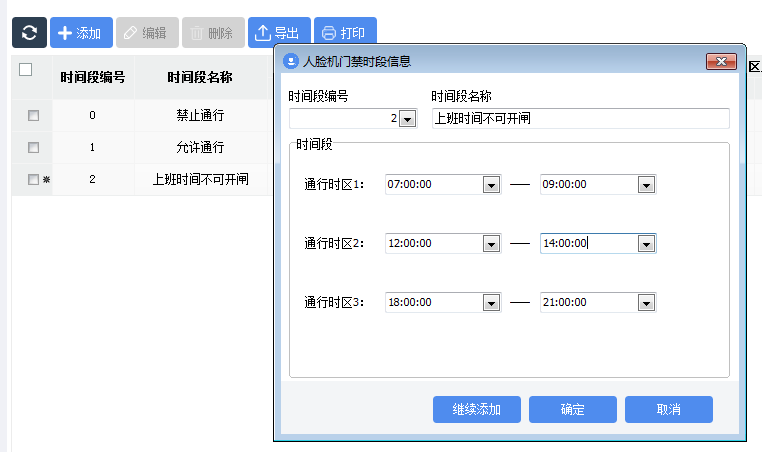
Task: Click the 时间段名称 column header
Action: tap(200, 77)
